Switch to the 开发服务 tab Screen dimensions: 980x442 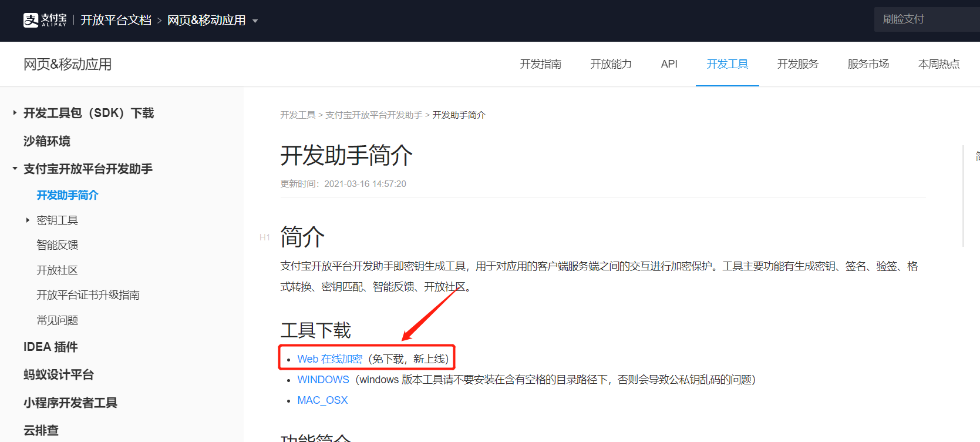click(797, 64)
